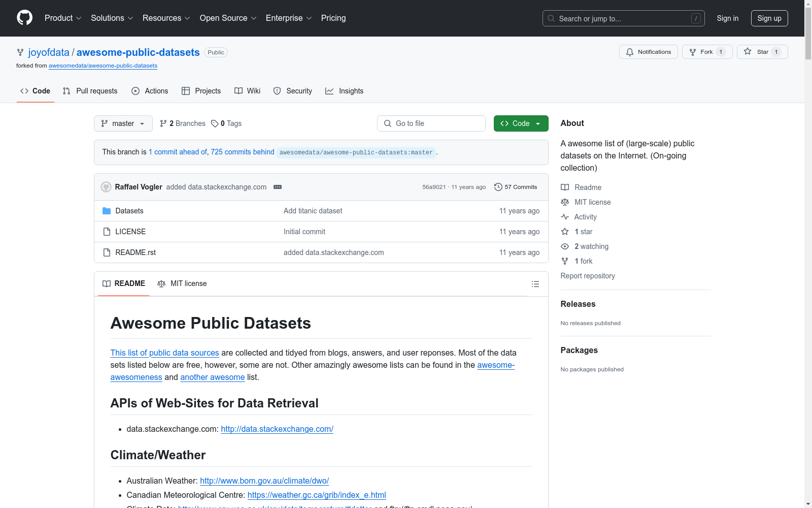Fork this repository
The height and width of the screenshot is (508, 812).
(707, 52)
